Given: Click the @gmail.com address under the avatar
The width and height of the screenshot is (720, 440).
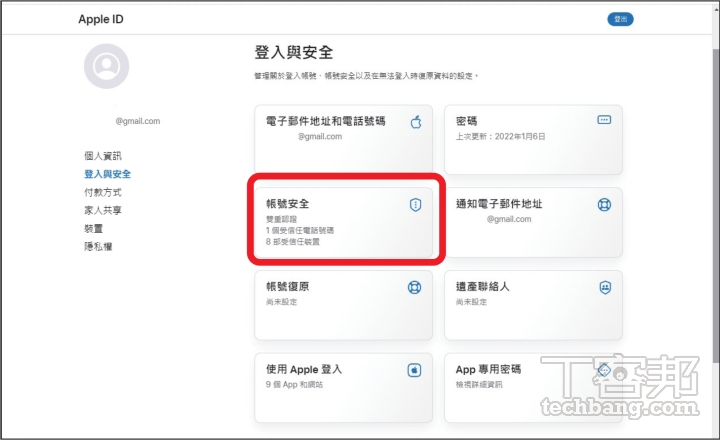Looking at the screenshot, I should coord(138,121).
